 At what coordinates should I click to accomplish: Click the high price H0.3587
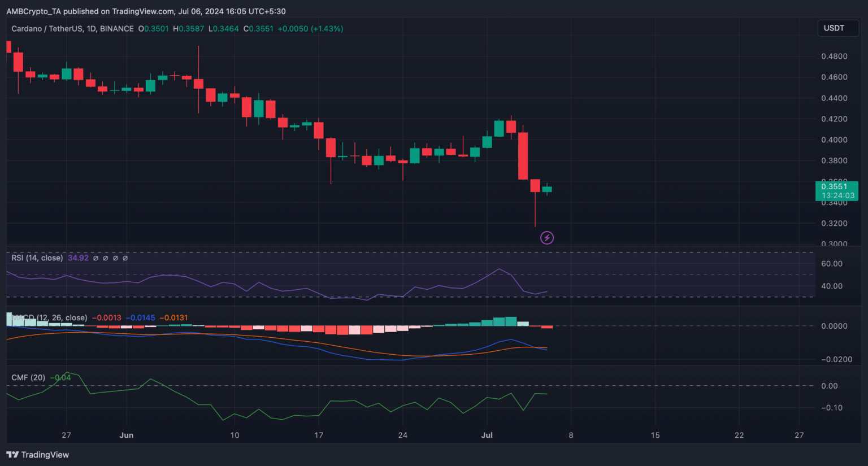click(189, 29)
